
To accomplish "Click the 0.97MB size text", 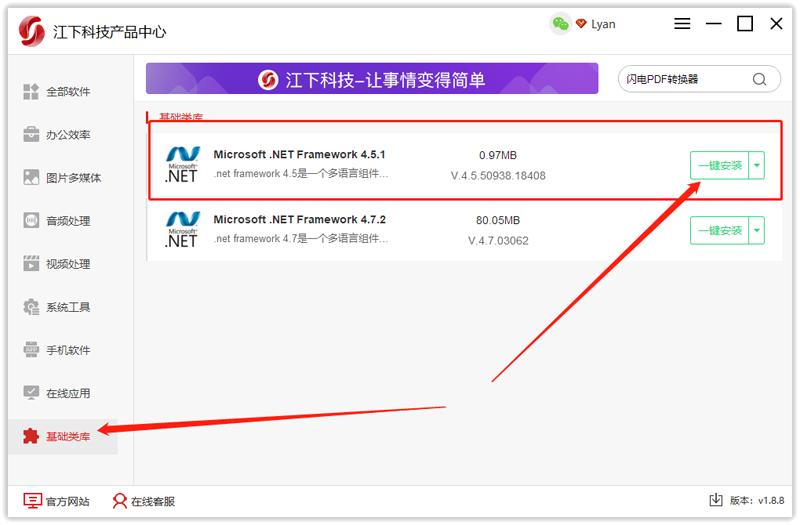I will [x=497, y=155].
